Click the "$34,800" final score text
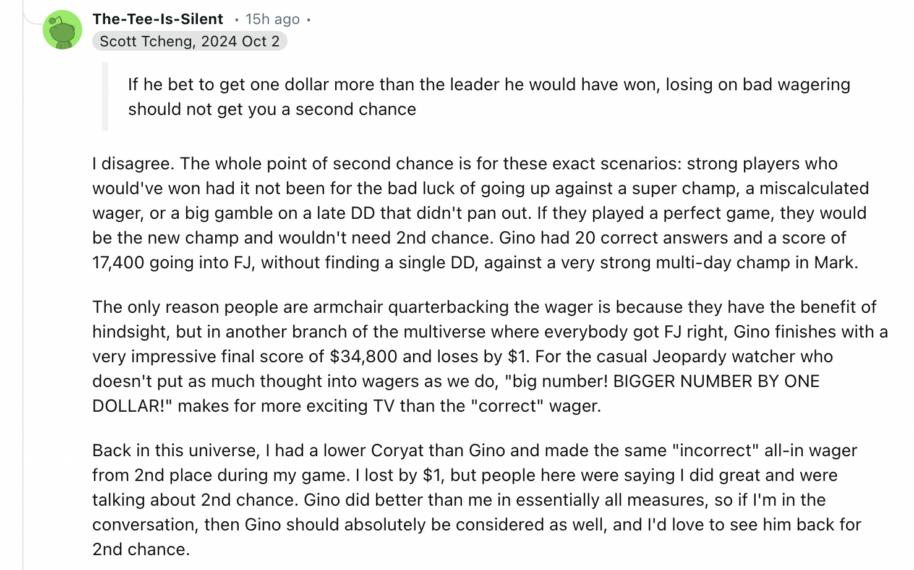Screen dimensions: 914x570 (364, 356)
